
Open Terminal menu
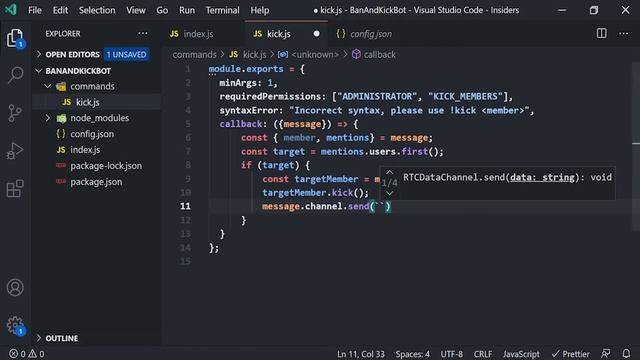coord(222,10)
